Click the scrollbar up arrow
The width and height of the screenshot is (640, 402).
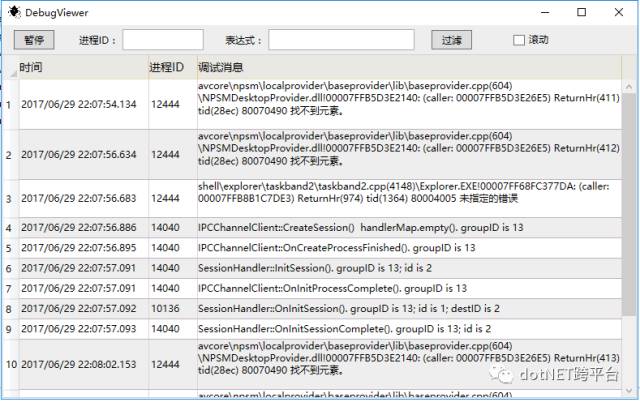(x=629, y=87)
